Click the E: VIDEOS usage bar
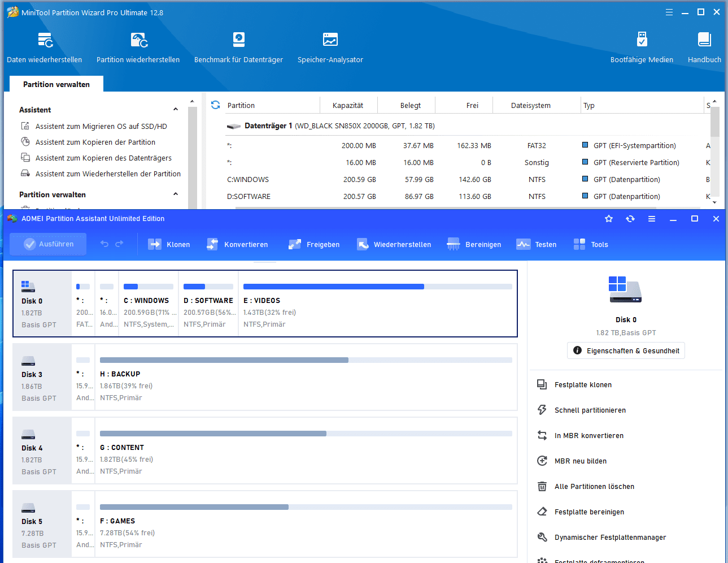The width and height of the screenshot is (728, 563). click(x=377, y=287)
